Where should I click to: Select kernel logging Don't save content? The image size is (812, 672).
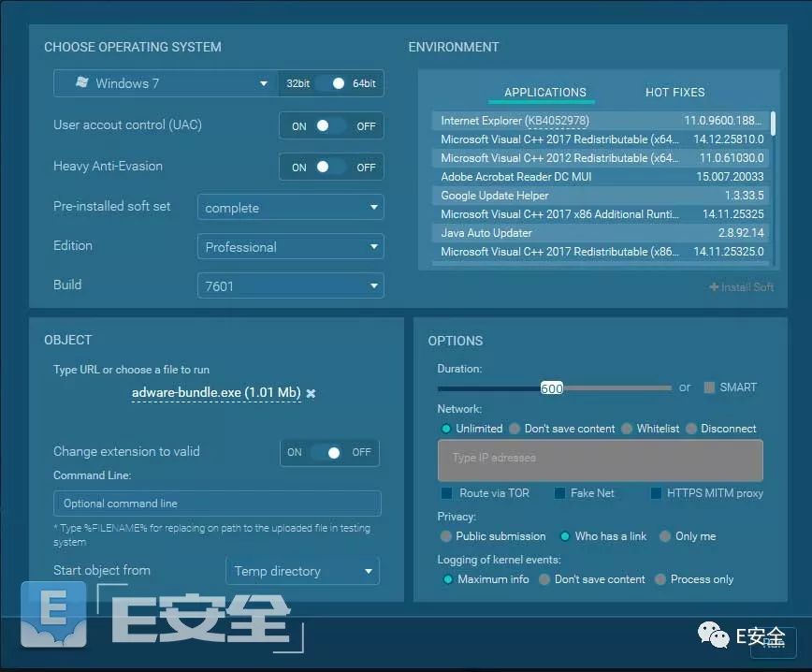point(544,579)
